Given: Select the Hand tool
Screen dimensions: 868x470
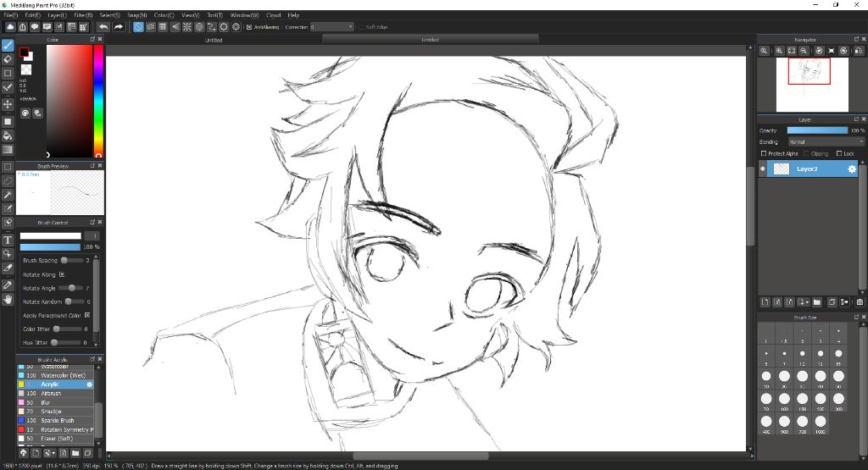Looking at the screenshot, I should (8, 299).
